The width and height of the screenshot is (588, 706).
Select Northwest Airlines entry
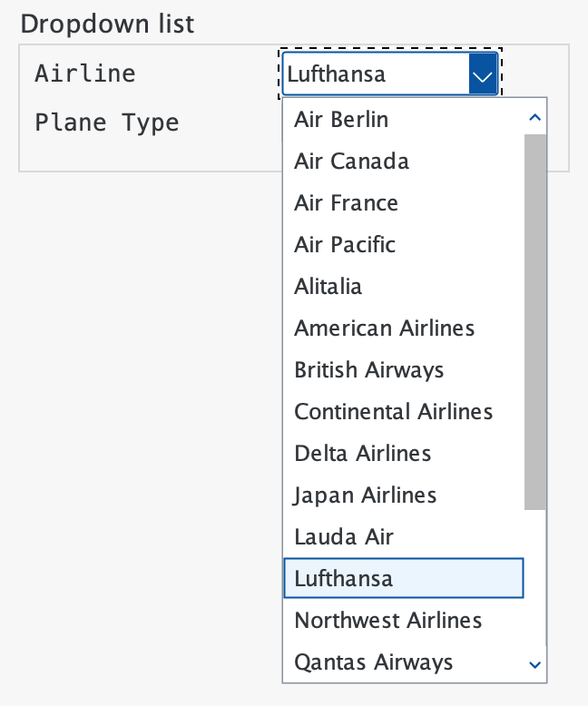[x=388, y=621]
